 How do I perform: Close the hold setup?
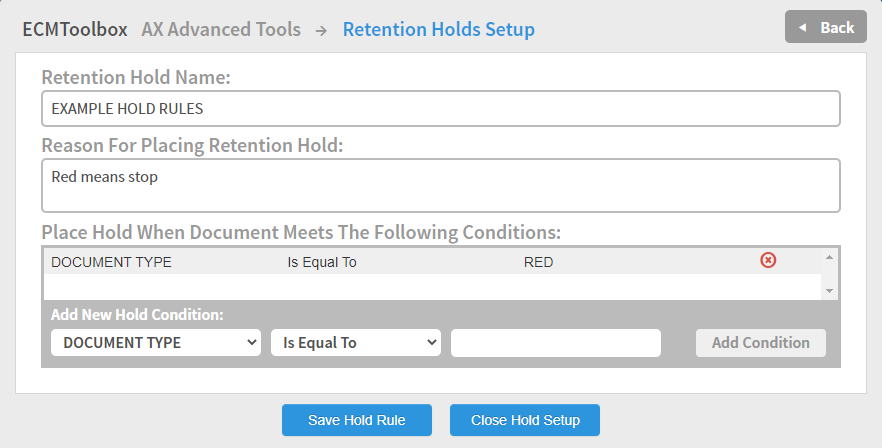point(525,420)
